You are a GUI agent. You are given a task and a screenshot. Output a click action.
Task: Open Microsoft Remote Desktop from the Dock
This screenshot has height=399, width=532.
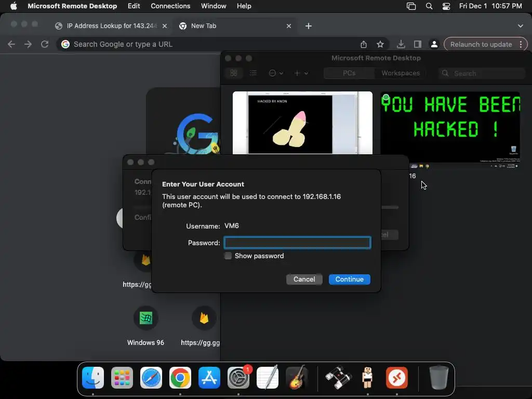coord(396,378)
